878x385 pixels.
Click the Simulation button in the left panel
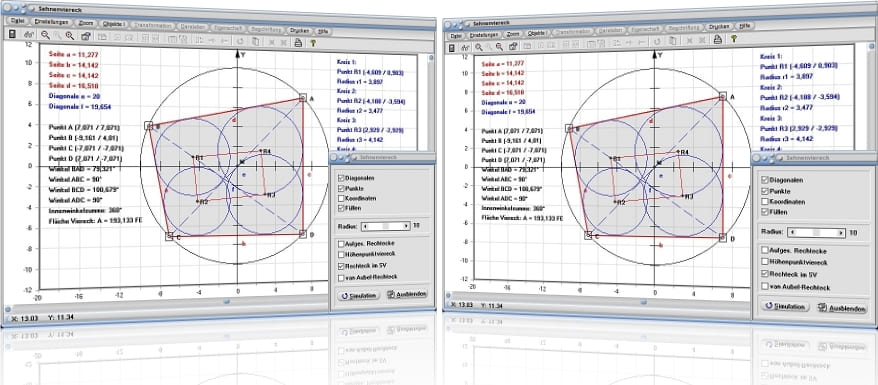tap(358, 295)
